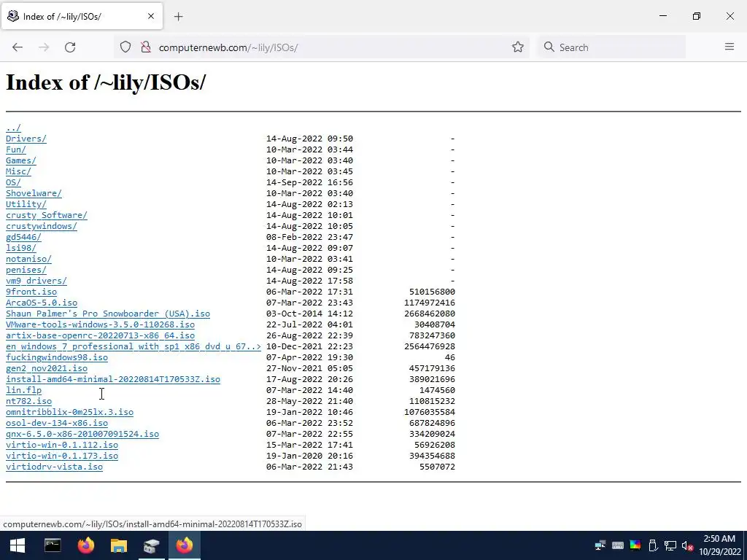Click the first tray icon of networked computers
Screen dimensions: 747x560
point(600,545)
